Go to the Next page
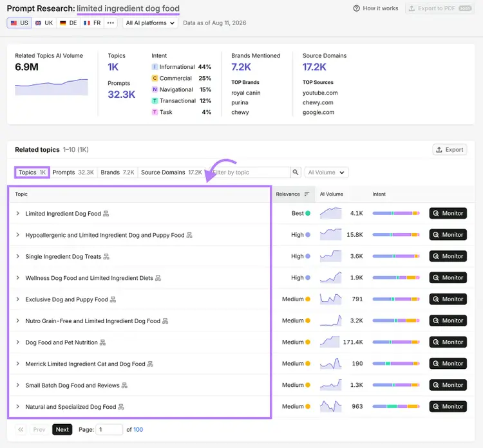This screenshot has height=448, width=483. [x=62, y=429]
